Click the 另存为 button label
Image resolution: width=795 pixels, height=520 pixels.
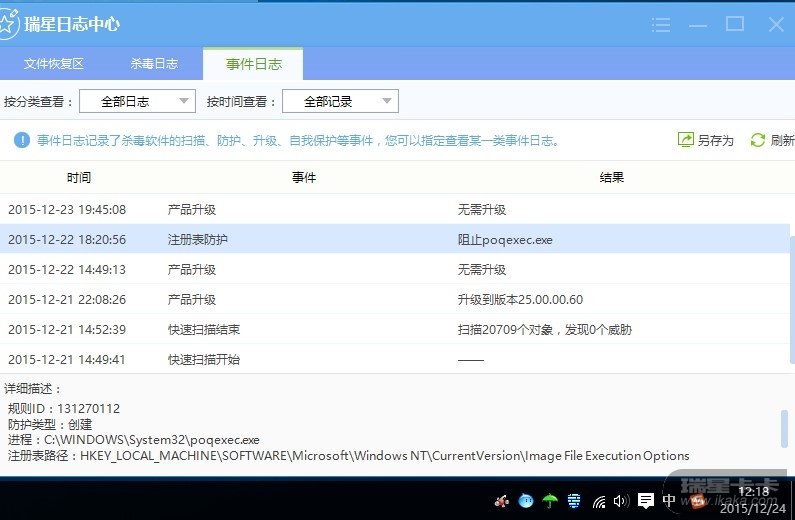point(715,140)
